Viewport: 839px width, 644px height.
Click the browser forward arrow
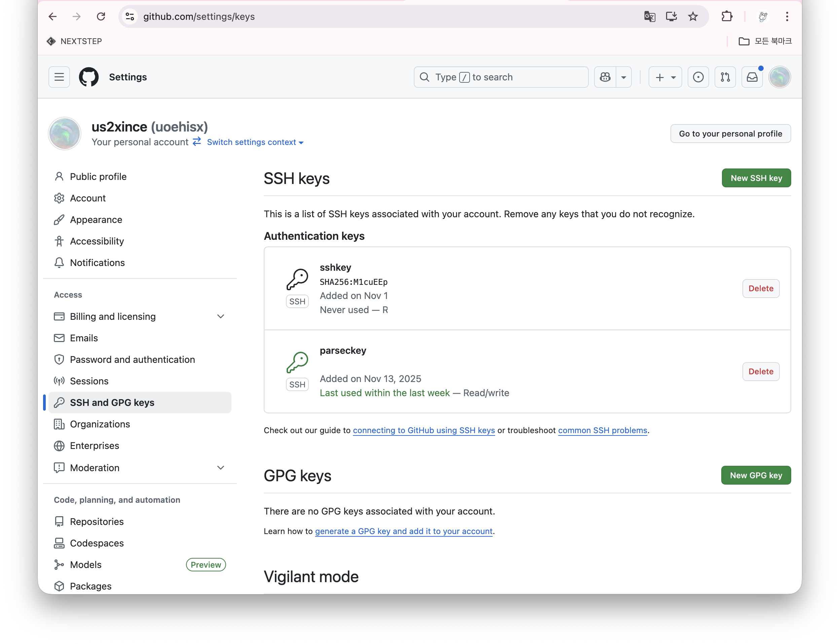point(77,16)
